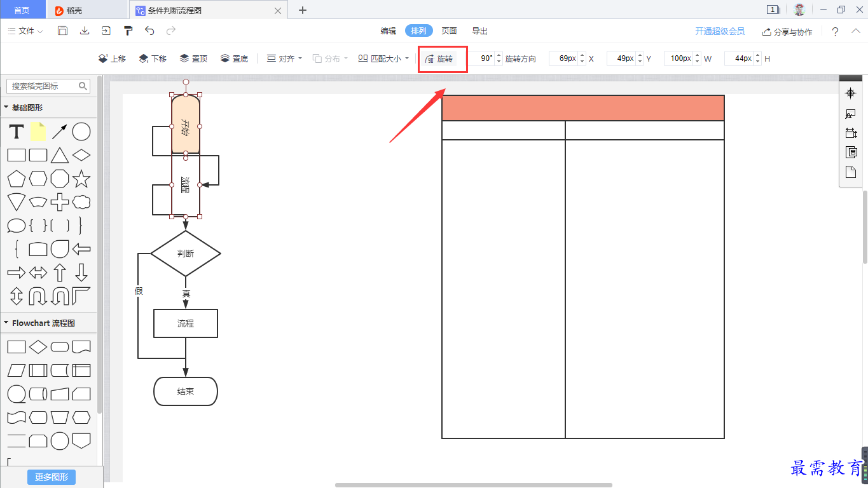Open the page document icon on right sidebar
This screenshot has width=868, height=488.
point(851,172)
